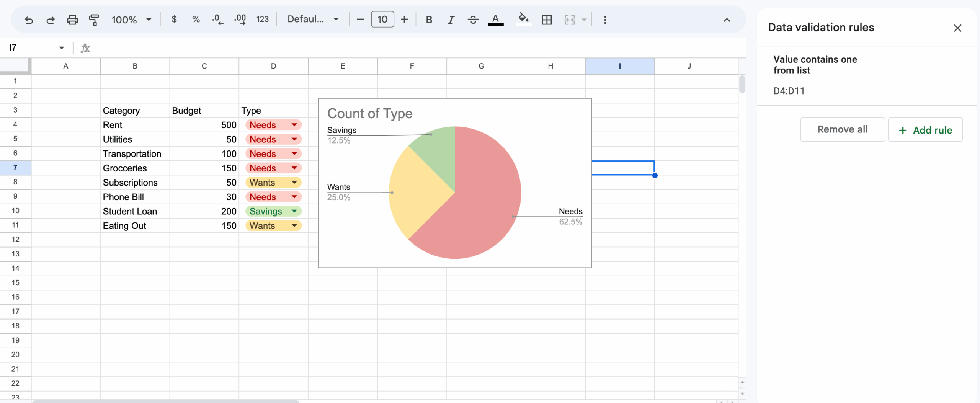Screen dimensions: 980x403
Task: Select the Paint format roller icon
Action: coord(94,20)
